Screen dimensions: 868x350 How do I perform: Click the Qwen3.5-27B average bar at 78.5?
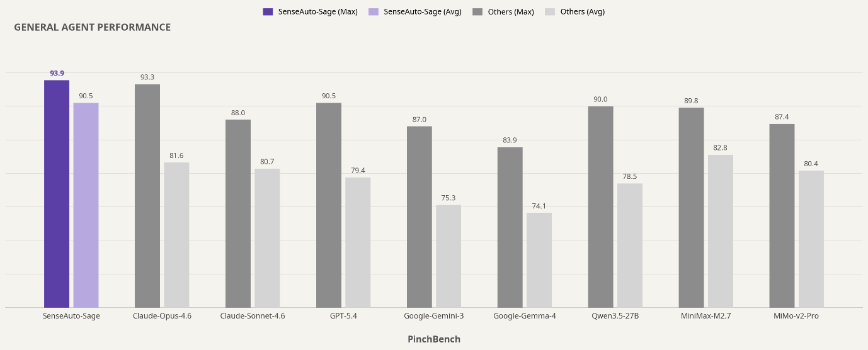click(x=630, y=246)
